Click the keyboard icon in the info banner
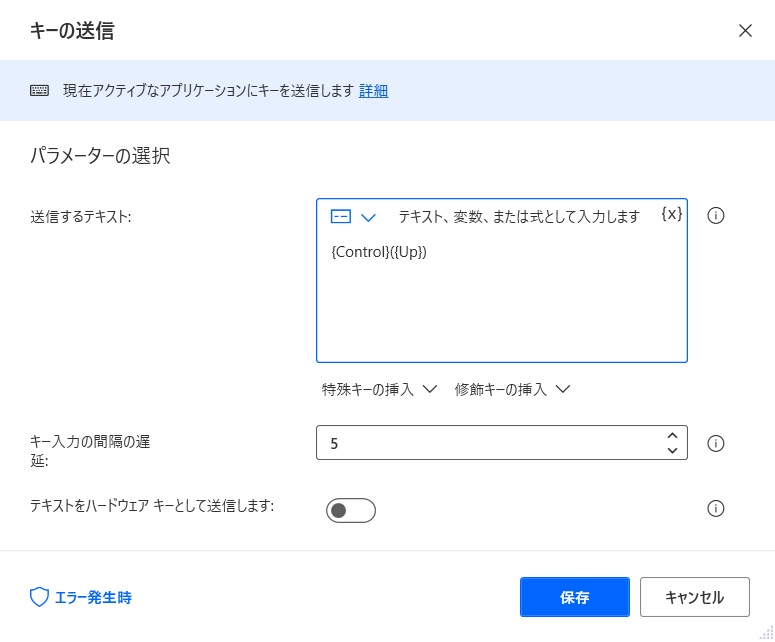The height and width of the screenshot is (642, 775). 39,90
